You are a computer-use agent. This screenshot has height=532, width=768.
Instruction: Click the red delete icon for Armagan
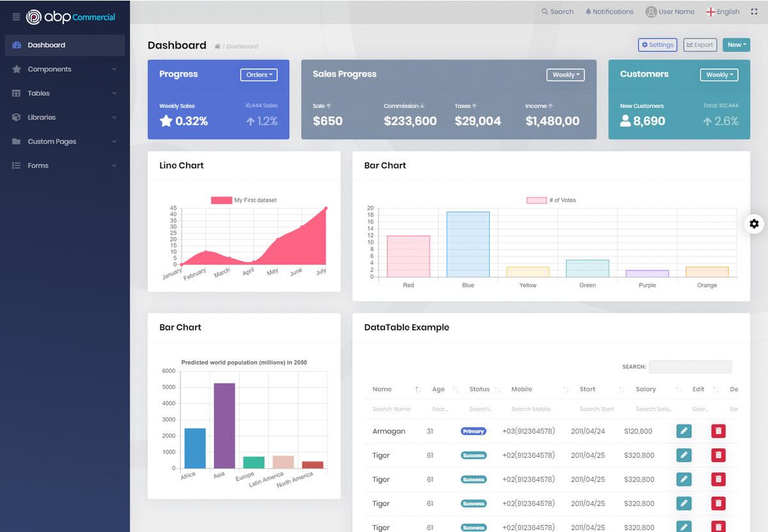(719, 431)
